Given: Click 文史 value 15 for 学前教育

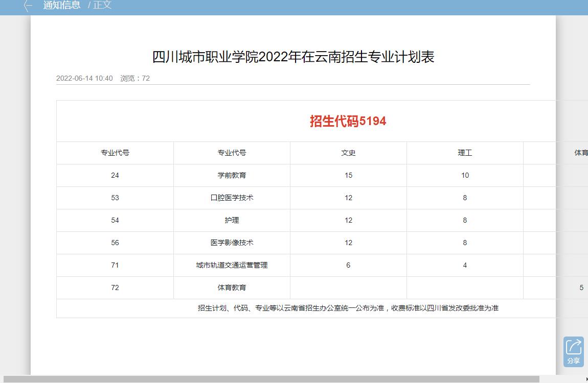Looking at the screenshot, I should tap(348, 175).
